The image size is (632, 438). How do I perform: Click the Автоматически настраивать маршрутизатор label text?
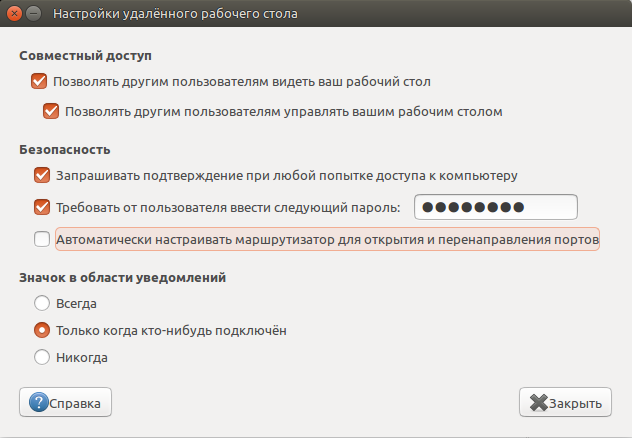[x=327, y=239]
